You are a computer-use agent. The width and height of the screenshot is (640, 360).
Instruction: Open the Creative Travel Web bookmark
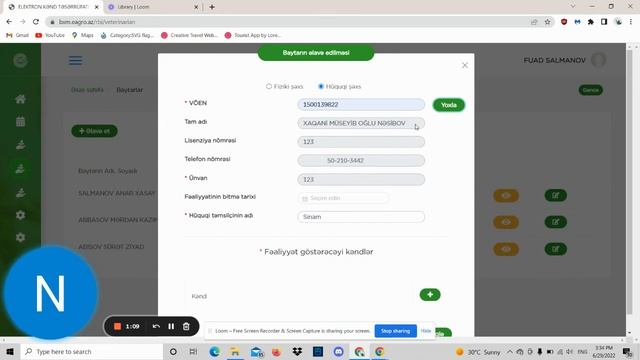tap(189, 36)
